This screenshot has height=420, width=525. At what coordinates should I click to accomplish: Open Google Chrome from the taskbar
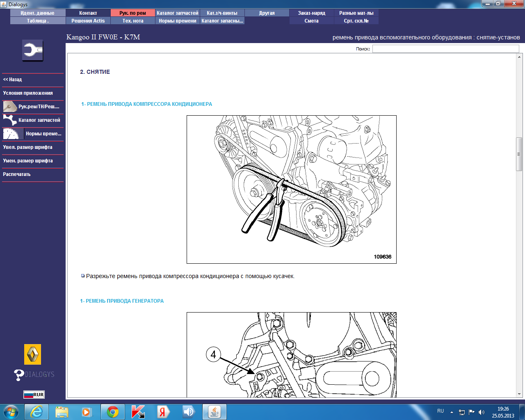(x=113, y=412)
